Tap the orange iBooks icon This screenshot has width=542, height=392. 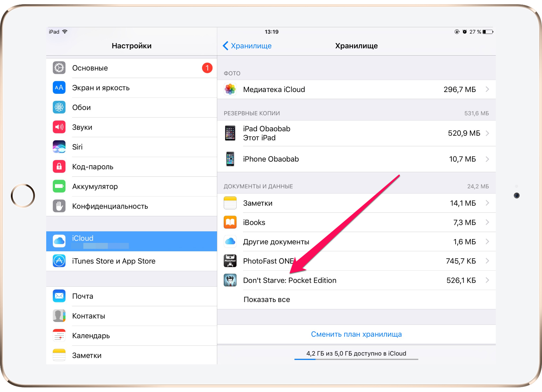(x=230, y=222)
